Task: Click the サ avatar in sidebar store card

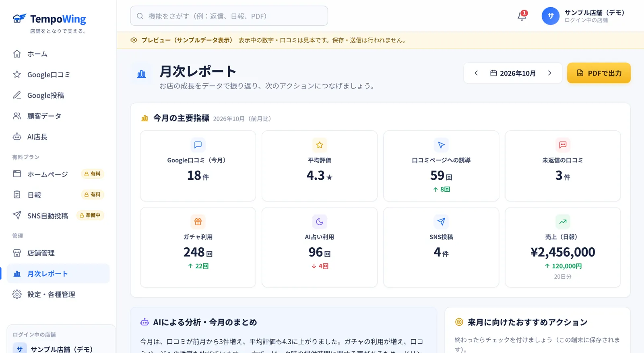Action: [20, 348]
